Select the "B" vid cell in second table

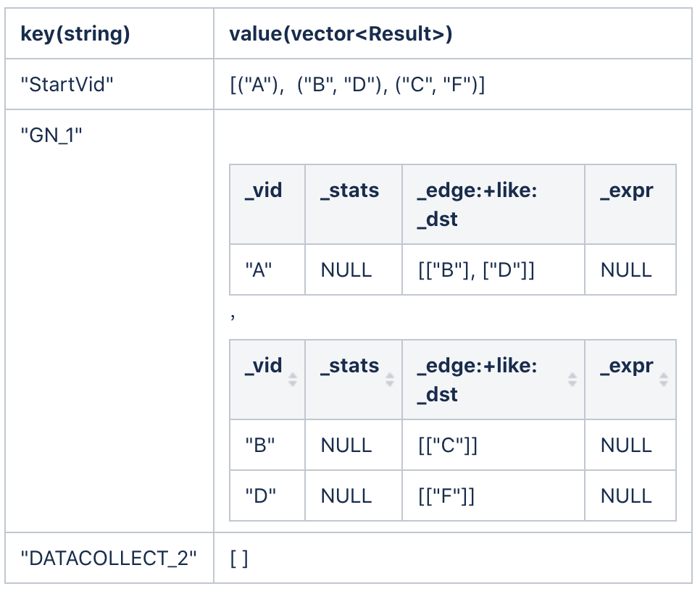point(267,445)
